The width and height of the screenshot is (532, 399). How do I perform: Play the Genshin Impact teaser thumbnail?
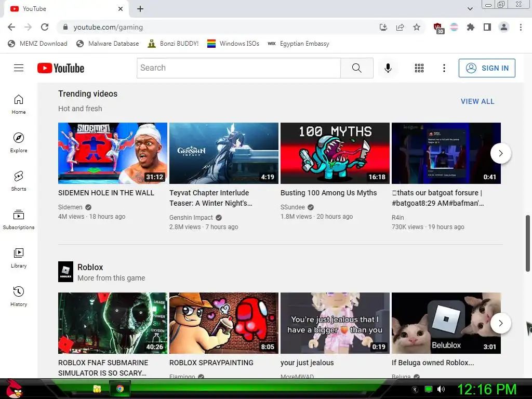click(x=223, y=153)
